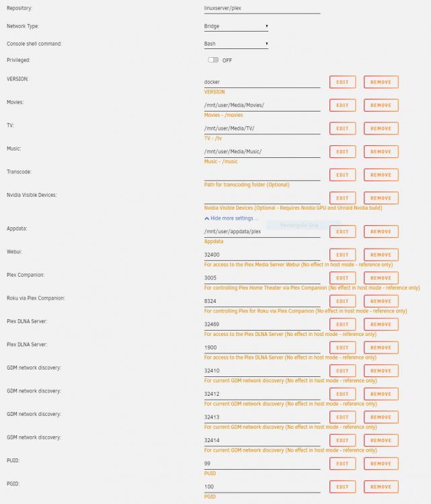Edit the TV path mapping
The image size is (431, 504).
point(342,128)
